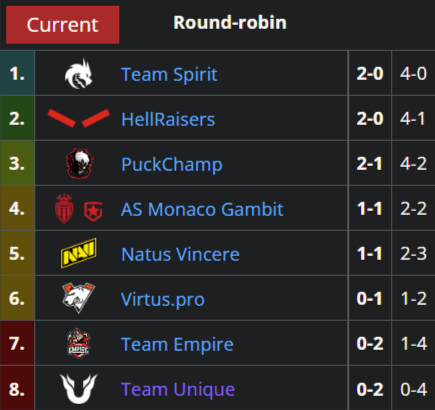Click the Team Unique white horns logo
Image resolution: width=435 pixels, height=410 pixels.
tap(78, 389)
